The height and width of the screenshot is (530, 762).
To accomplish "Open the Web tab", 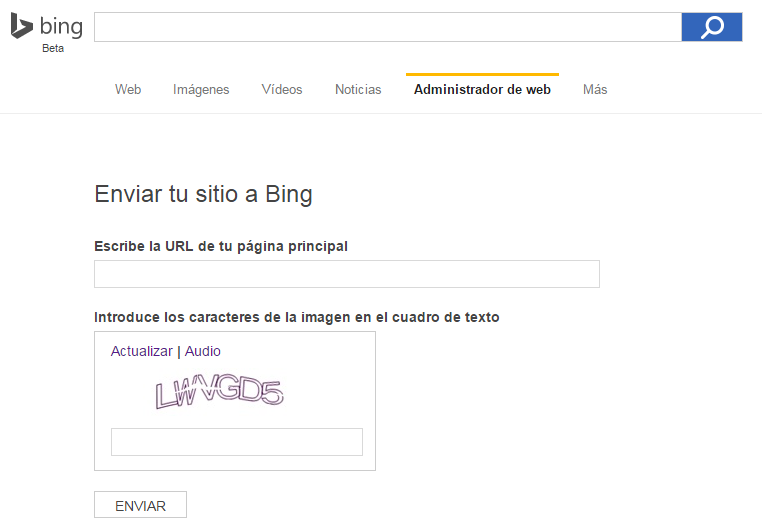I will 128,89.
